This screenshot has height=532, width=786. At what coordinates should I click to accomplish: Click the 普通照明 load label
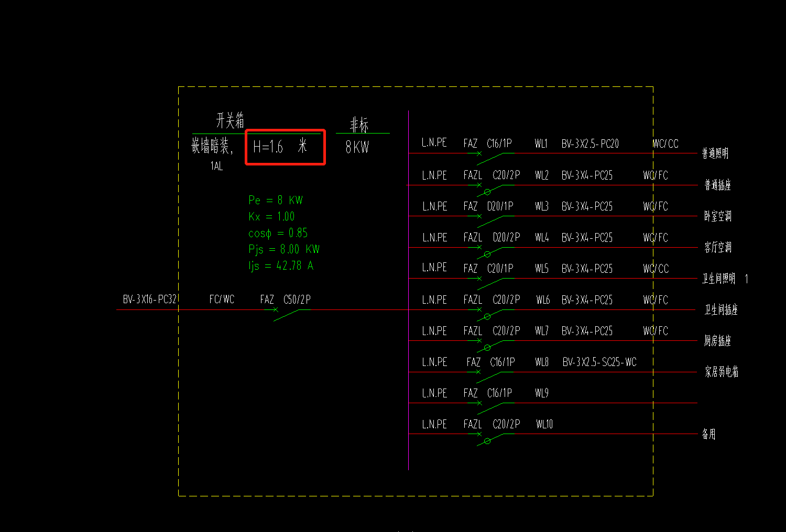(715, 153)
